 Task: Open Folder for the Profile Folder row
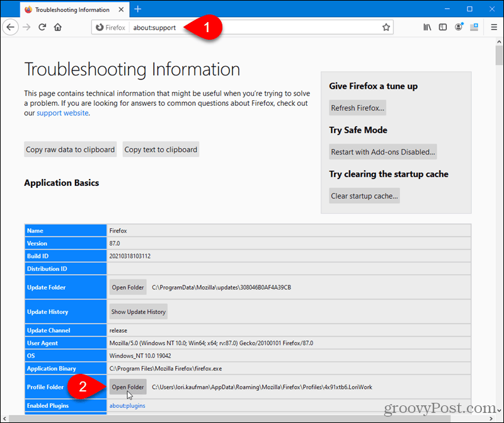click(x=128, y=387)
